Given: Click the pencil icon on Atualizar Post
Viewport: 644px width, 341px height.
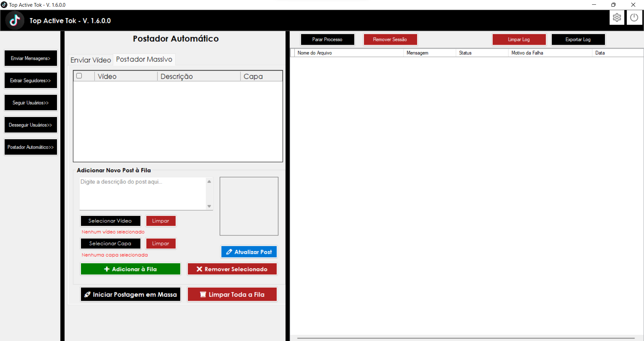Looking at the screenshot, I should (x=229, y=252).
